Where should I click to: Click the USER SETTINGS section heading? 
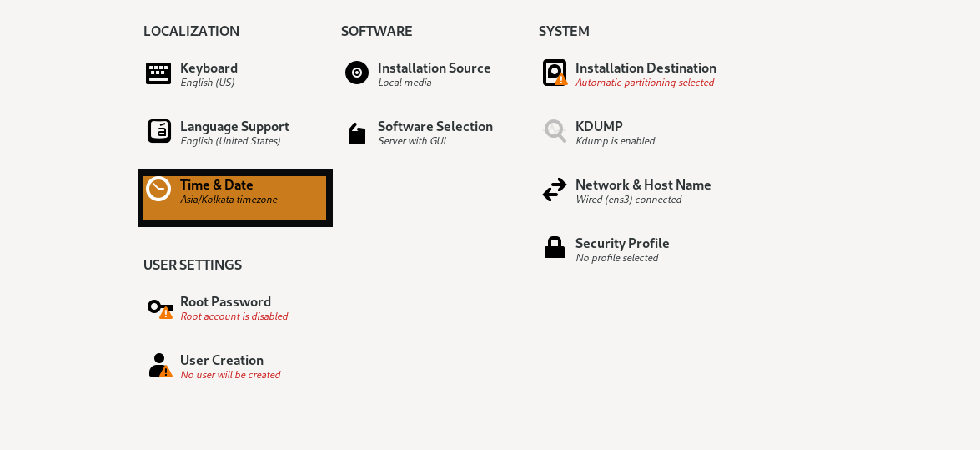tap(193, 265)
